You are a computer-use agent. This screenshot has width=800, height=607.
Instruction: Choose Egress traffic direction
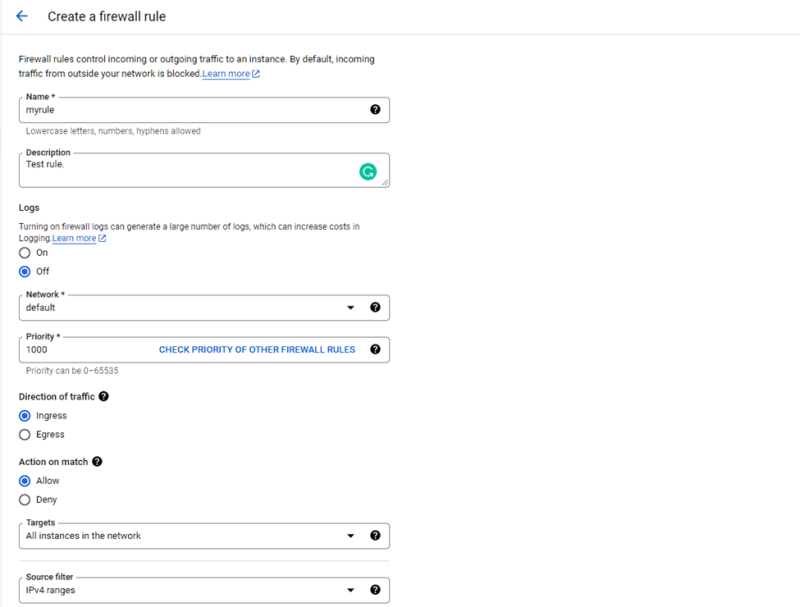tap(24, 435)
